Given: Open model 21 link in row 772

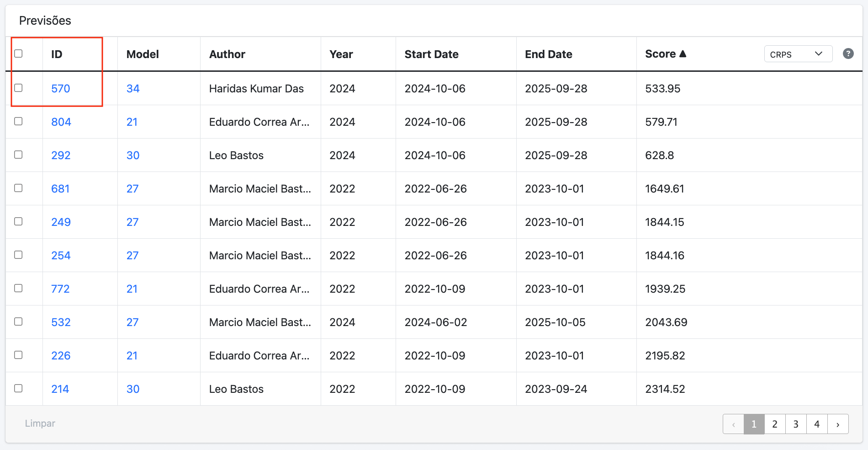Looking at the screenshot, I should (x=132, y=289).
